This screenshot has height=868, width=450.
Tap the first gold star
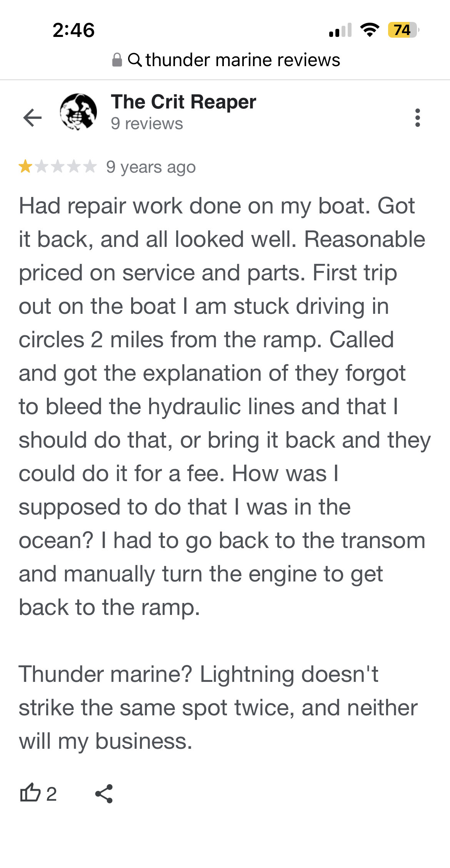[25, 167]
